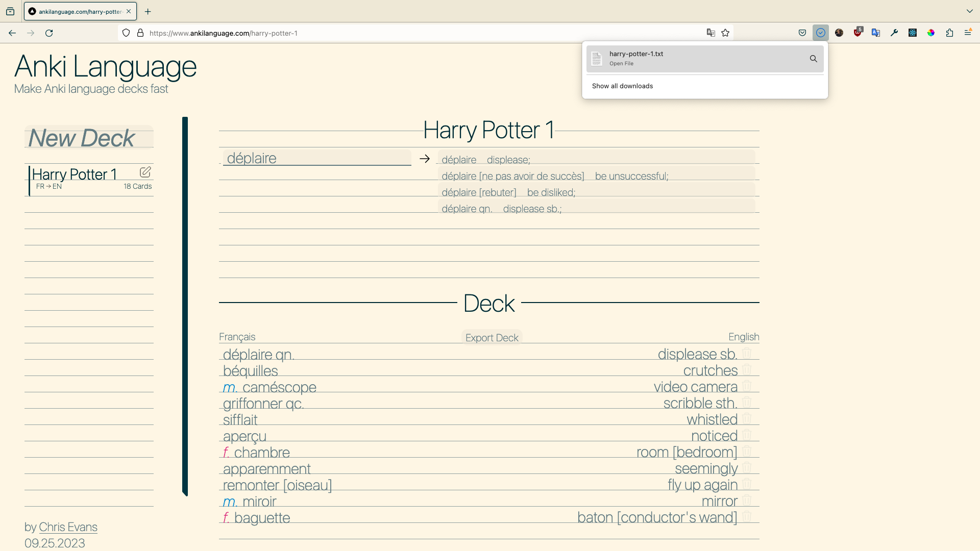Click the edit icon beside Harry Potter 1 deck

tap(145, 172)
